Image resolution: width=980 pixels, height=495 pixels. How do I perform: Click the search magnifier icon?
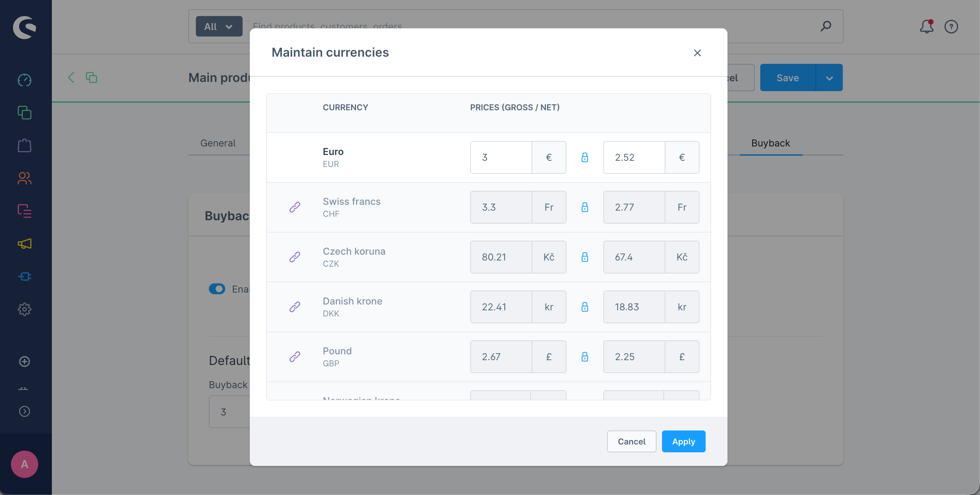pyautogui.click(x=826, y=26)
